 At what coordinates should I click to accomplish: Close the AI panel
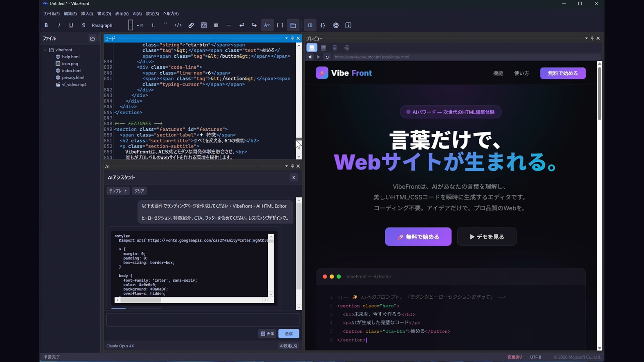[298, 166]
